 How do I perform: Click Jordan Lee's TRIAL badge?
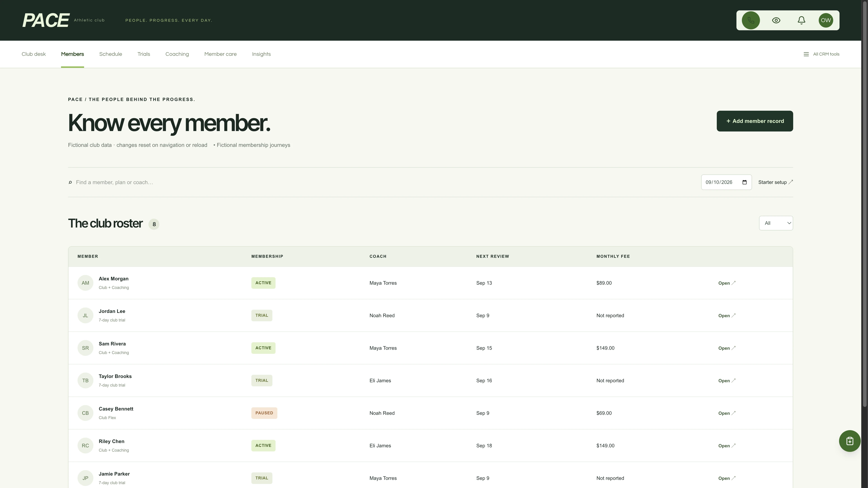[x=262, y=316]
